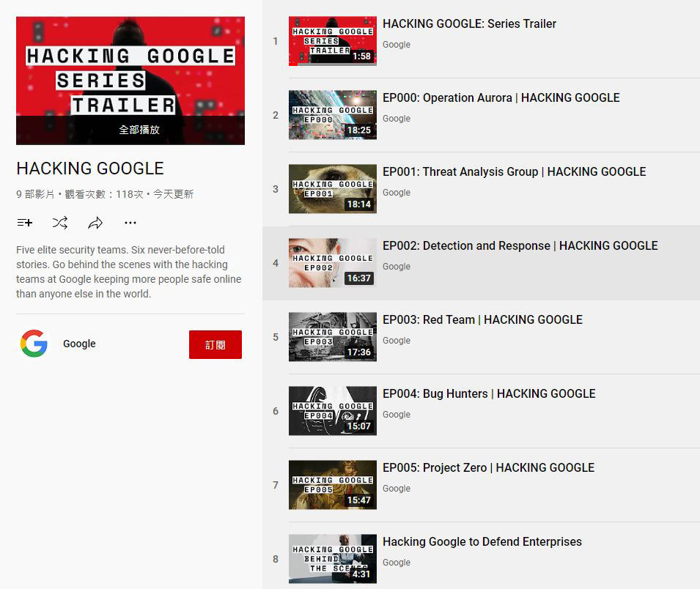Click the share arrow icon

tap(95, 223)
